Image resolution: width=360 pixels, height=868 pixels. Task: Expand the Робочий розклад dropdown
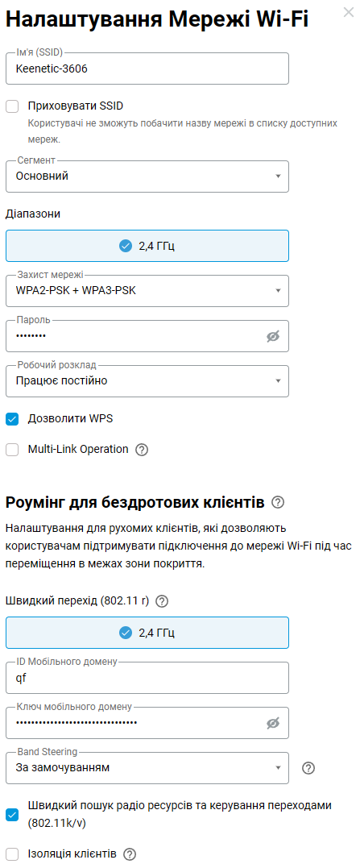coord(147,381)
